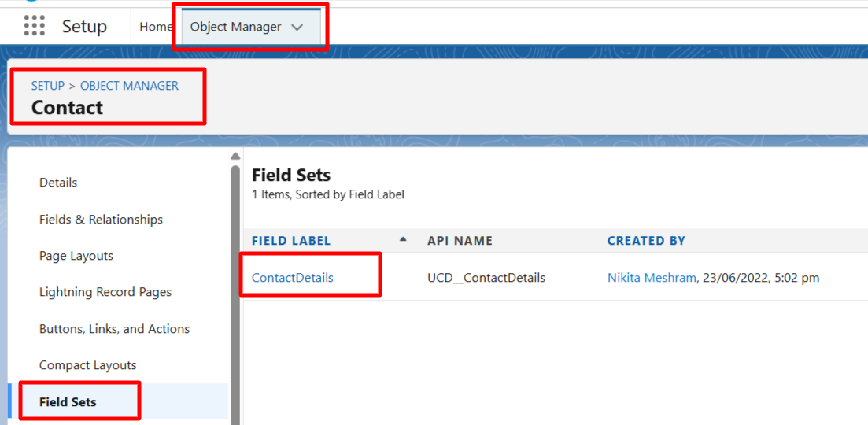This screenshot has width=868, height=425.
Task: Click the sidebar scroll-up arrow
Action: coord(235,156)
